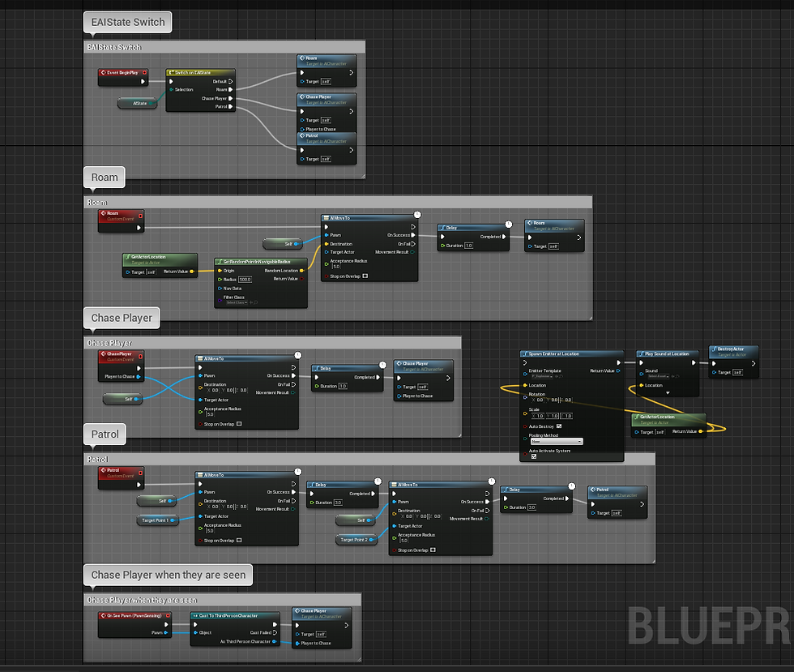794x672 pixels.
Task: Click the clock icon on Patrol's last Delay node
Action: tap(571, 486)
